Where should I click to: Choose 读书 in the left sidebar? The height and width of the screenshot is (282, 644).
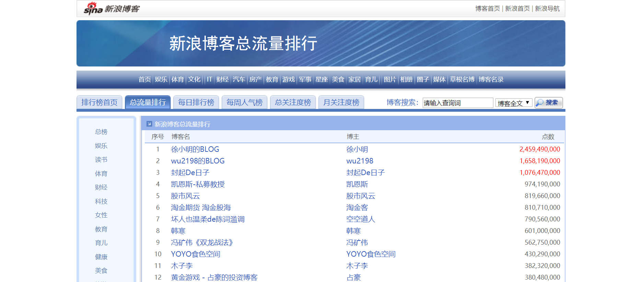(x=101, y=160)
